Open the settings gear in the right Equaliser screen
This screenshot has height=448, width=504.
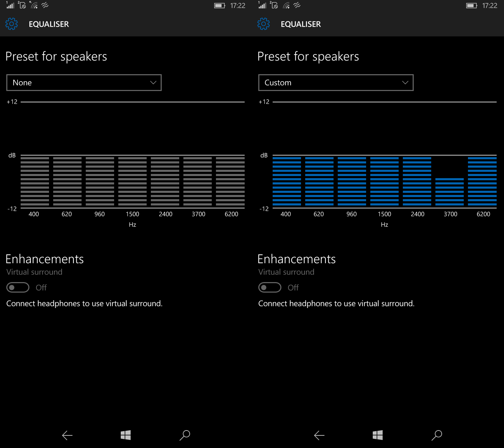(x=264, y=24)
